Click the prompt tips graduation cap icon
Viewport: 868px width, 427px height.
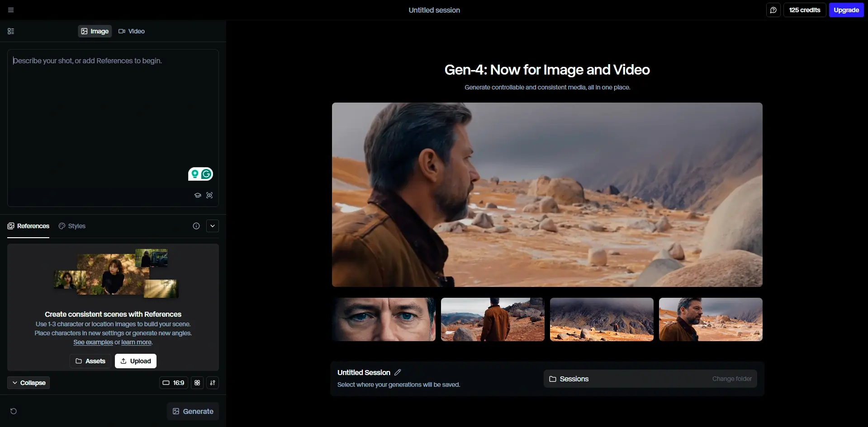(198, 195)
